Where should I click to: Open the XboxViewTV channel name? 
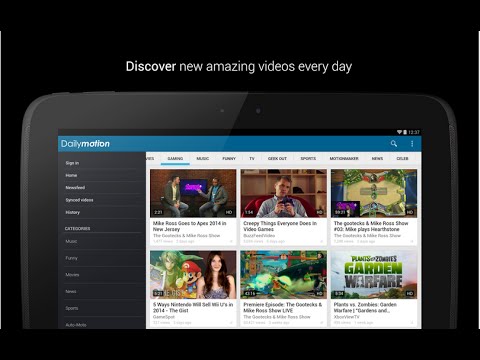[x=347, y=317]
